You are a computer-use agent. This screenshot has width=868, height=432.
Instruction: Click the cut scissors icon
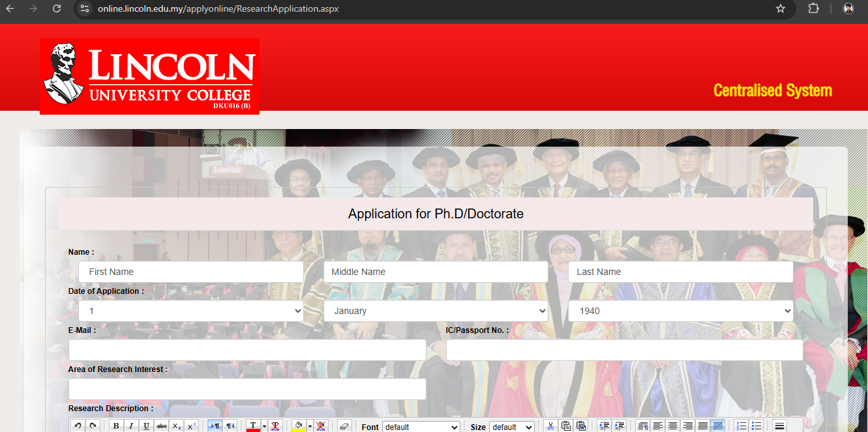click(550, 426)
